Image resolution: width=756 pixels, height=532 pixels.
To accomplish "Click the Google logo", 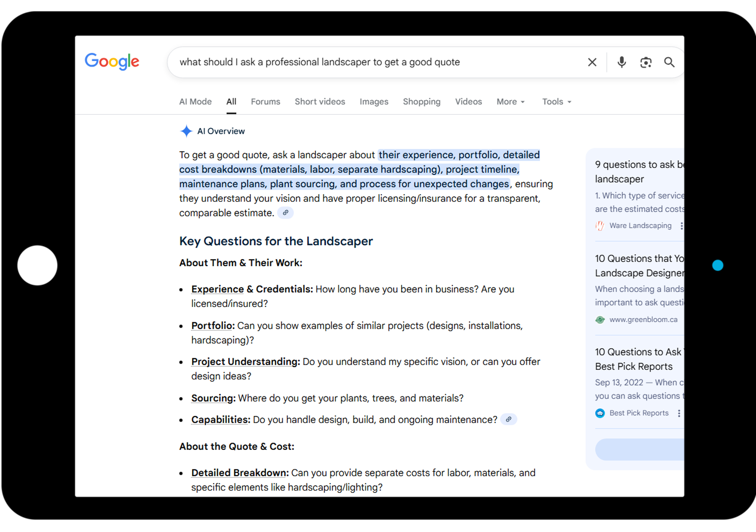I will pos(112,62).
